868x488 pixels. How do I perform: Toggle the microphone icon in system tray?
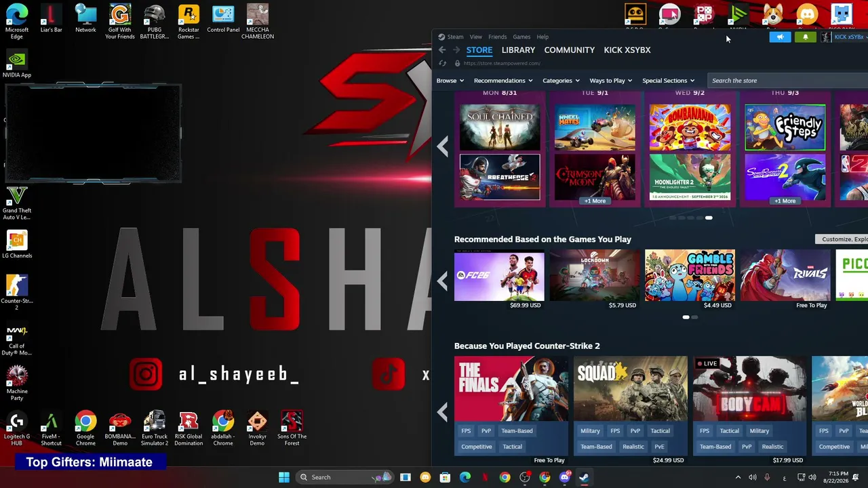click(x=767, y=477)
